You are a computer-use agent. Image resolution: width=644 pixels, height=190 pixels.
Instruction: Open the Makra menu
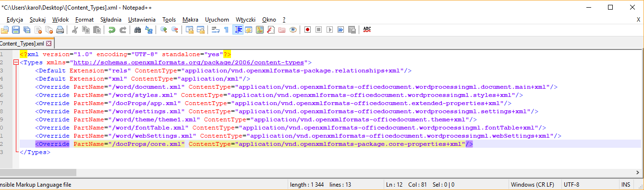coord(190,20)
